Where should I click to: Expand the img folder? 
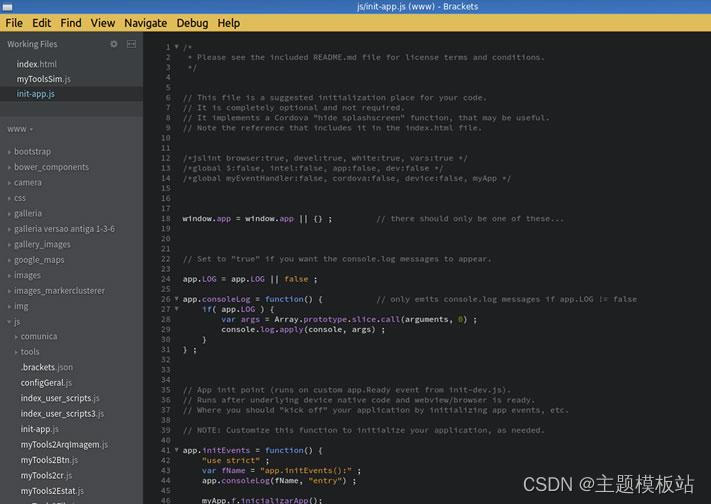point(21,306)
